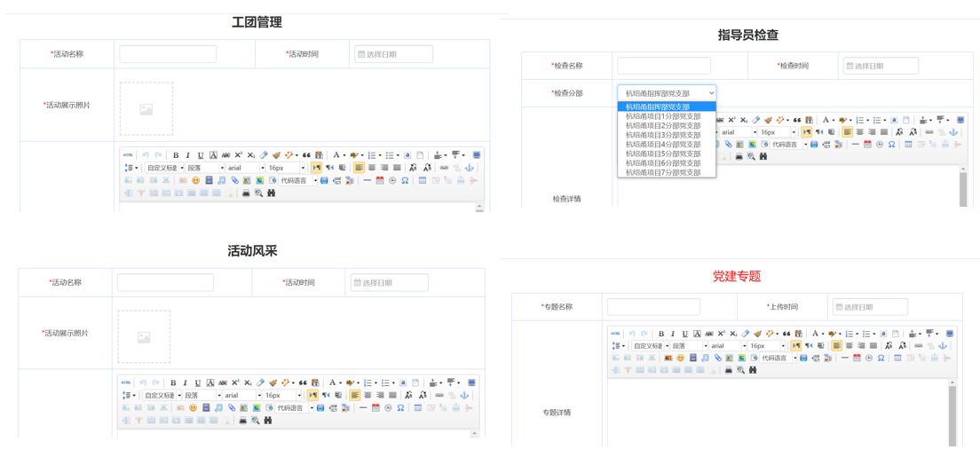The width and height of the screenshot is (980, 465).
Task: Click the 专题名称 text input field
Action: click(x=653, y=307)
